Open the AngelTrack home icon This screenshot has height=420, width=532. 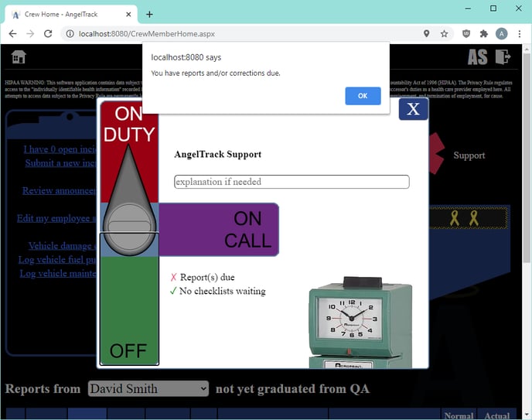[19, 56]
